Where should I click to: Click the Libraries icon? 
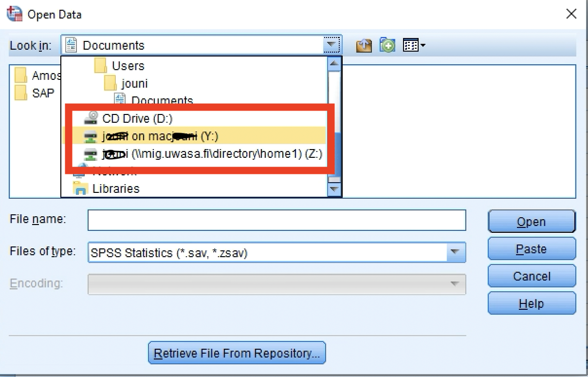[80, 188]
